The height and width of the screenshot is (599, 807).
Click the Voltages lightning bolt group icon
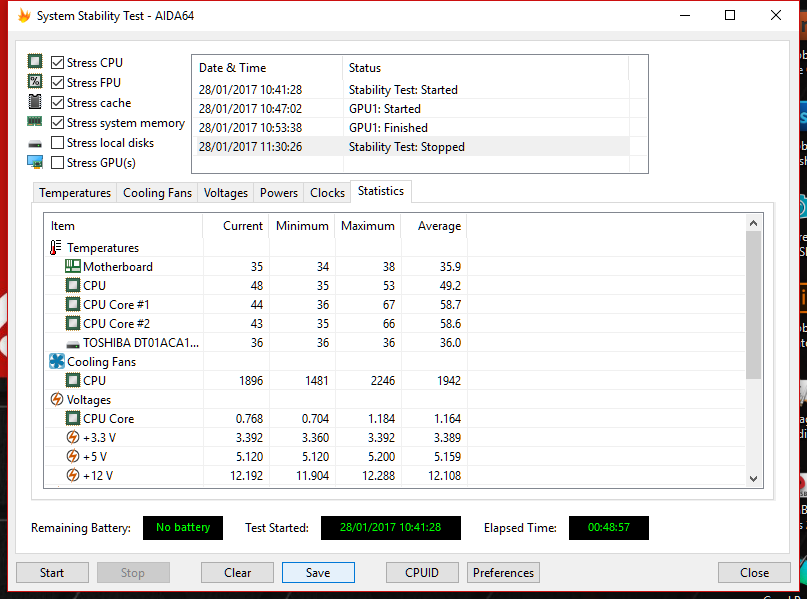click(x=57, y=399)
